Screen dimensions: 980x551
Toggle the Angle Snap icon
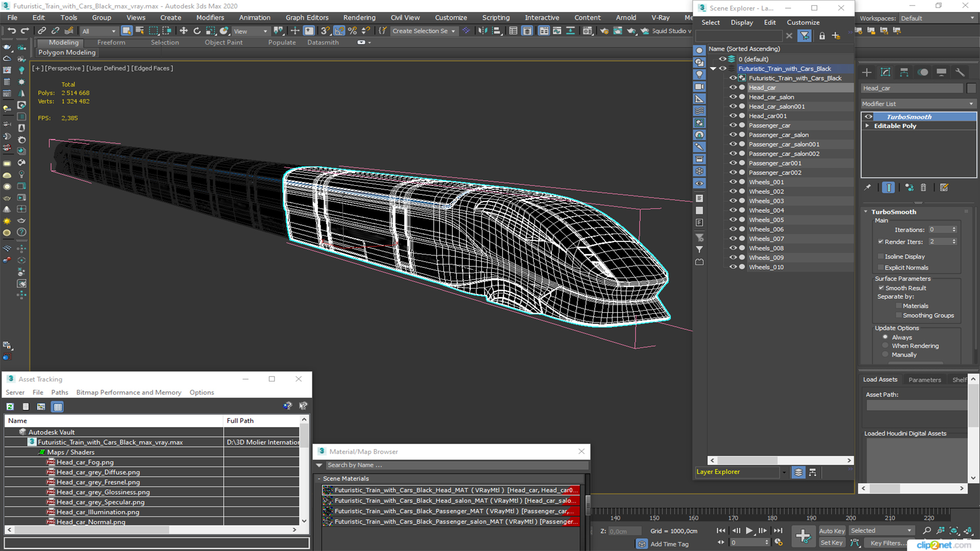point(339,31)
